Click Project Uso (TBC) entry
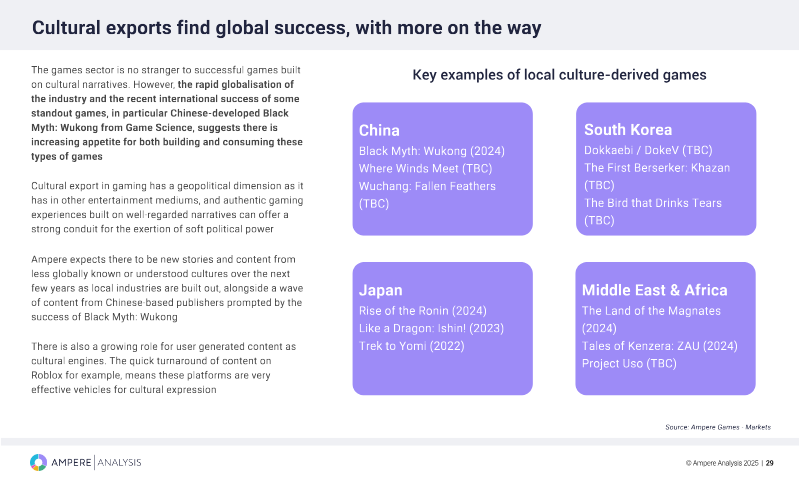The height and width of the screenshot is (479, 799). point(629,363)
